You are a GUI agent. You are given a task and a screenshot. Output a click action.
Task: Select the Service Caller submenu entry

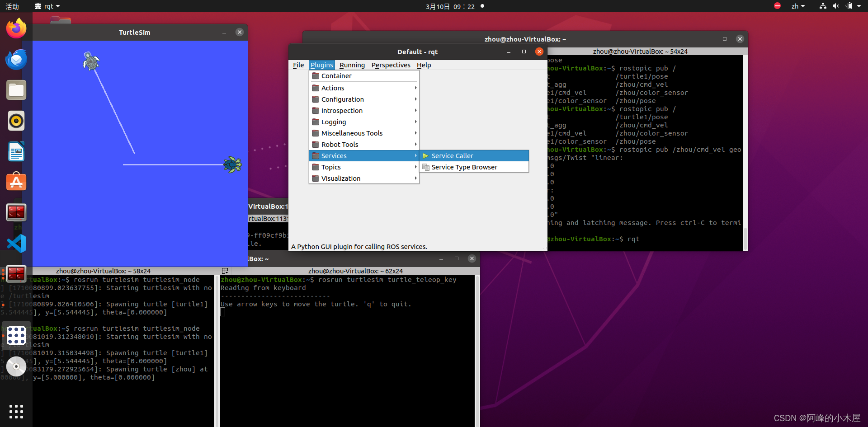[x=474, y=155]
